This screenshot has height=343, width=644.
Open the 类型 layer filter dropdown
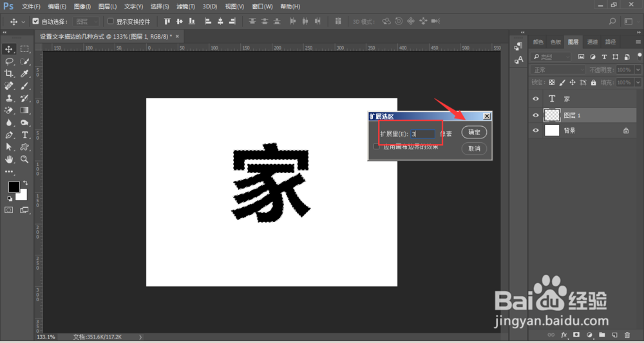click(x=551, y=57)
